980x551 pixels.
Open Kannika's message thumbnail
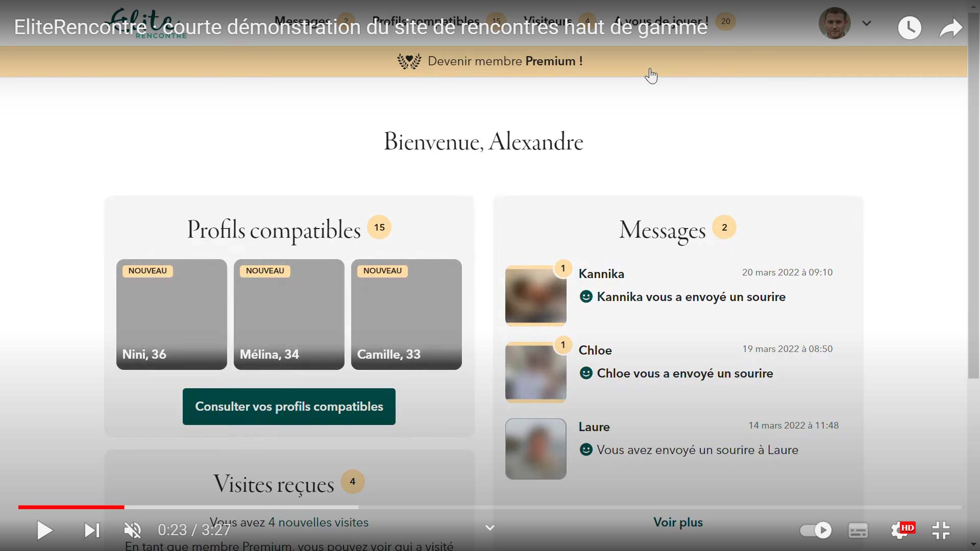(536, 296)
